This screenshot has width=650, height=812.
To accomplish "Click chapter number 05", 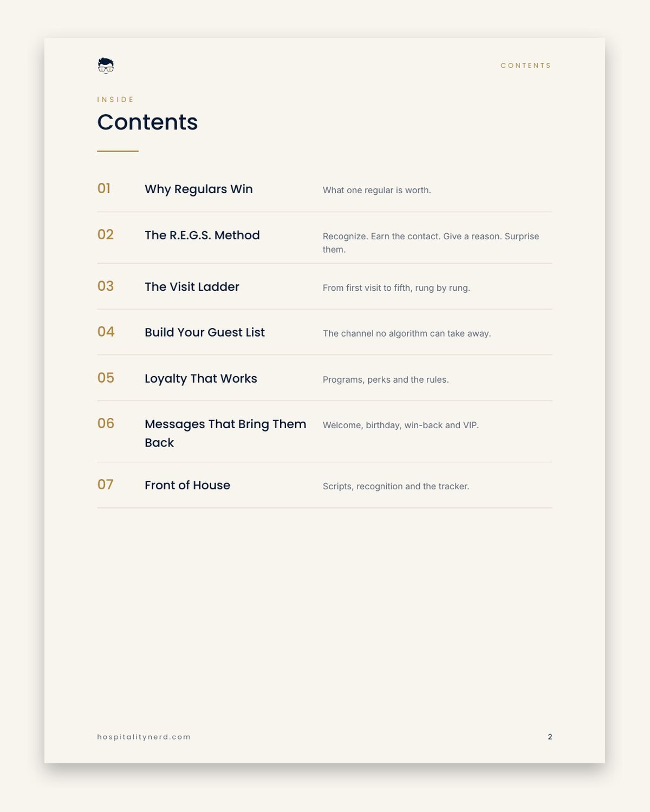I will [106, 377].
